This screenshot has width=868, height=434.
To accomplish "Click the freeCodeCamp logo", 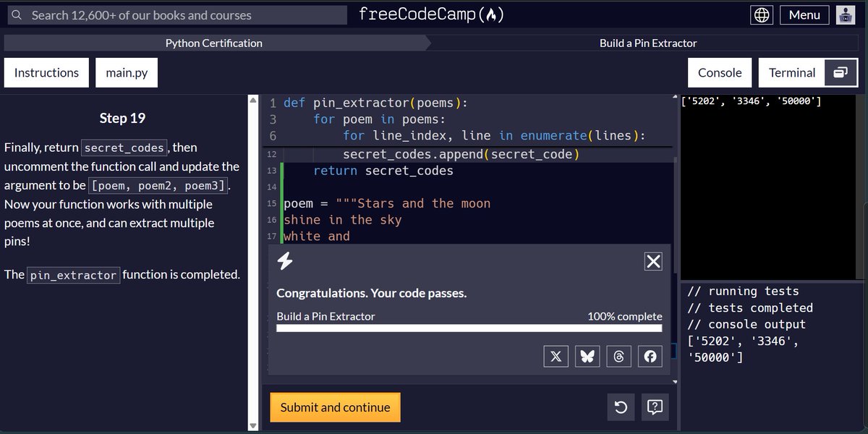I will point(432,14).
